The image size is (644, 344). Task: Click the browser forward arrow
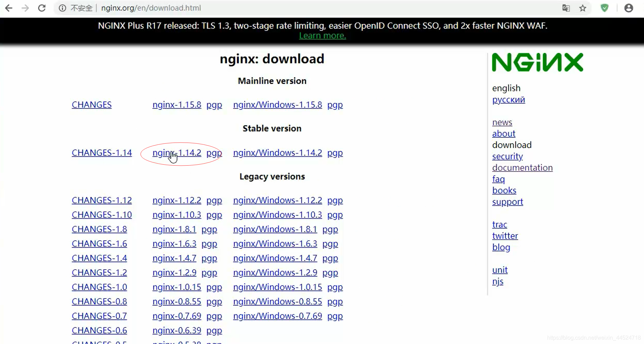click(x=25, y=8)
